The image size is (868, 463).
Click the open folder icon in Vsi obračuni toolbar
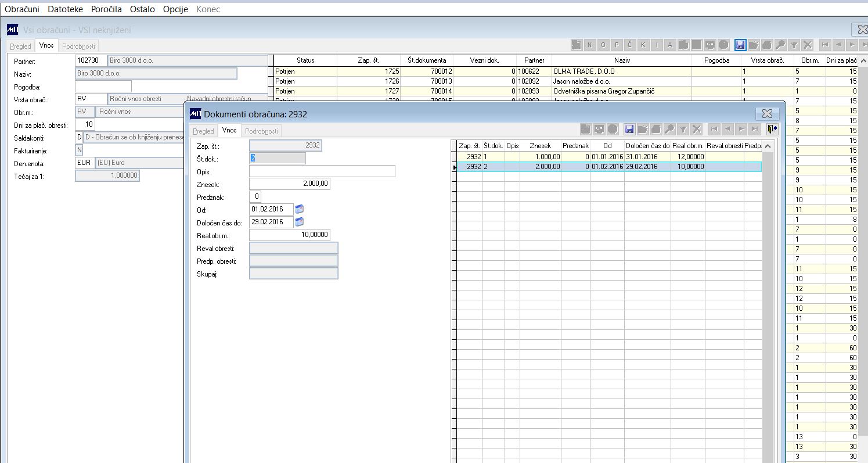point(754,45)
